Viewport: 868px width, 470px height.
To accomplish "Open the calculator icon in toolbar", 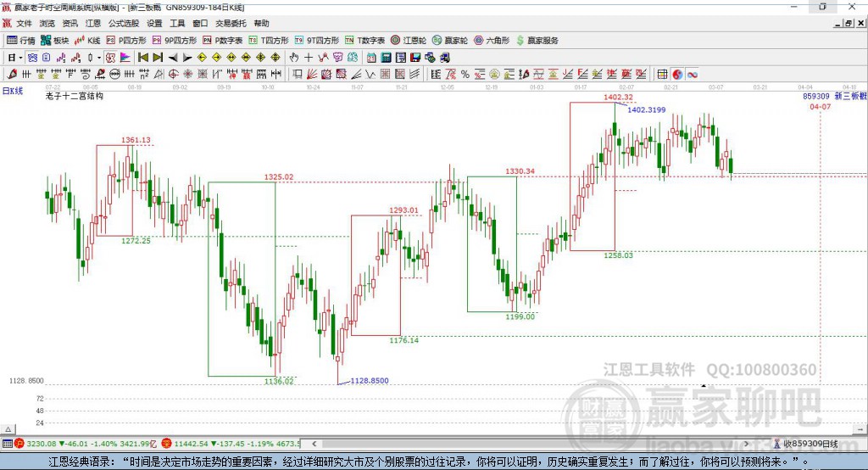I will pos(386,58).
